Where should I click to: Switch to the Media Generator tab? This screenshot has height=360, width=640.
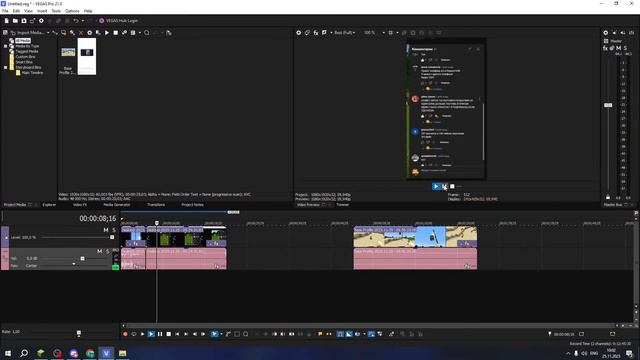tap(117, 204)
